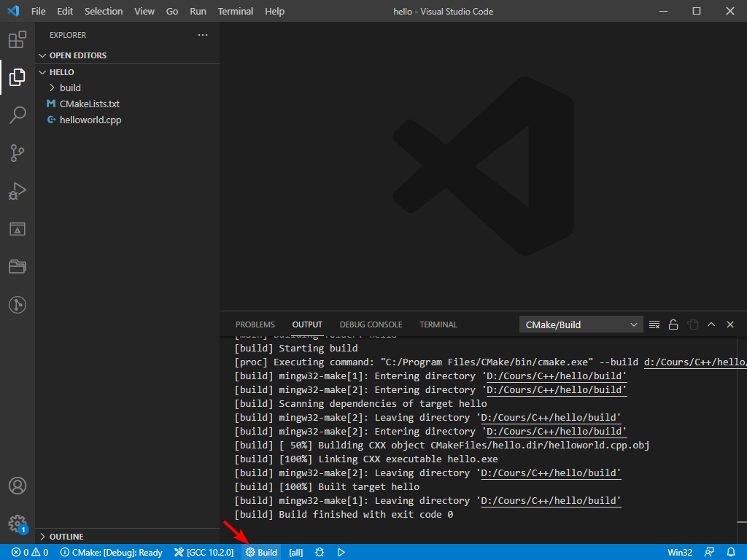Click 'Linking CXX executable hello.exe' line
This screenshot has height=560, width=747.
click(366, 459)
